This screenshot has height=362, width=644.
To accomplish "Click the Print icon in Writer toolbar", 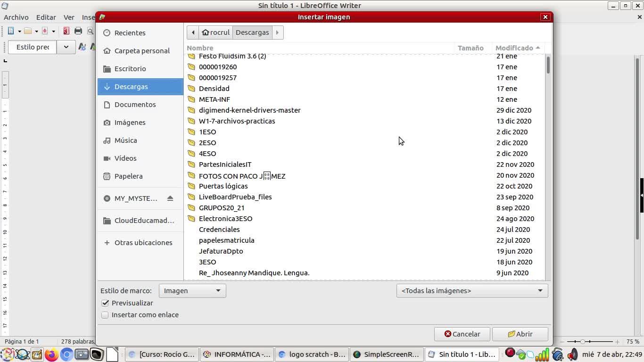I will (78, 31).
